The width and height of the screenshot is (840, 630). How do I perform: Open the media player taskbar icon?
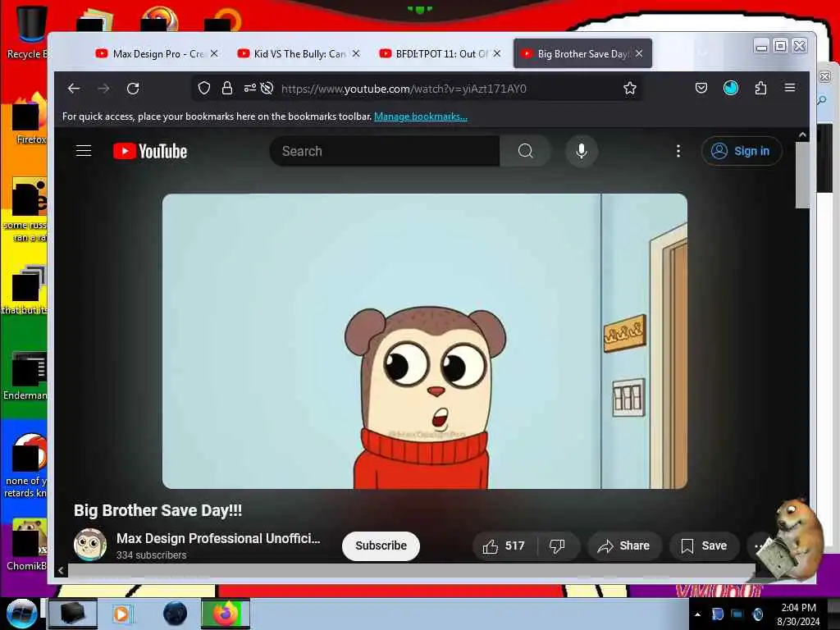tap(121, 614)
